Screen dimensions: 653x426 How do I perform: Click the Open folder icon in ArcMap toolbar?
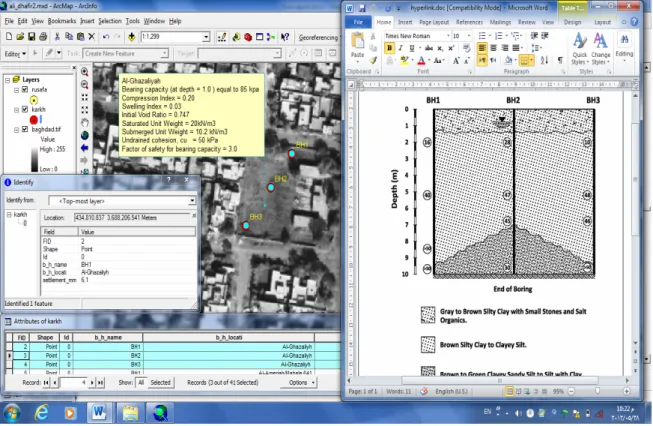pyautogui.click(x=20, y=37)
